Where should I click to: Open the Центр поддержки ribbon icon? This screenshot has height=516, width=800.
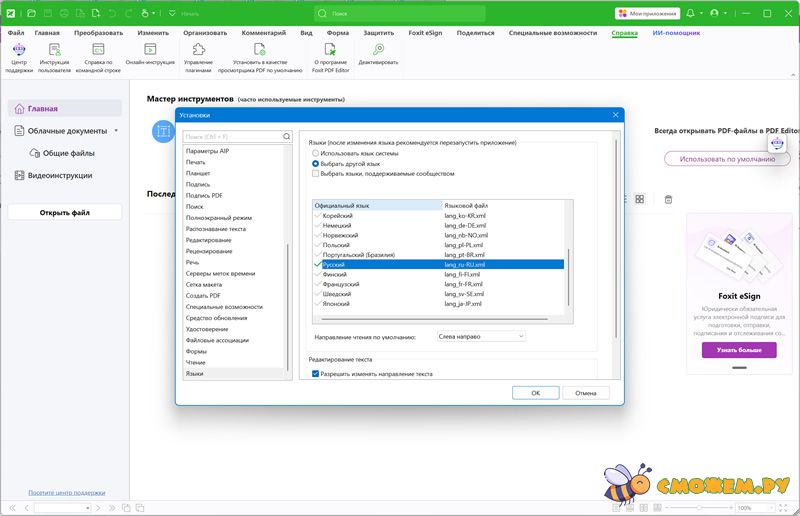click(19, 49)
